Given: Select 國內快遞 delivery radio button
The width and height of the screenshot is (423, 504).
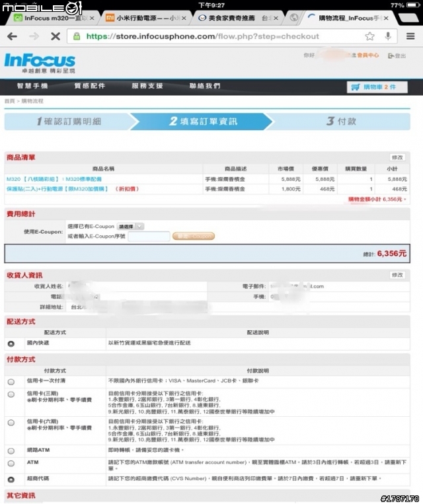Looking at the screenshot, I should click(11, 344).
